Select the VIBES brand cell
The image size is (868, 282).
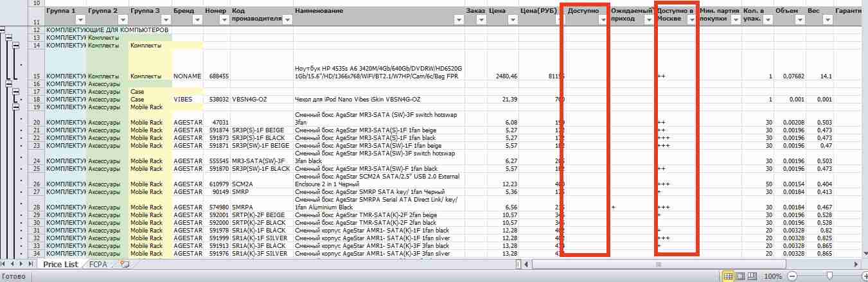coord(187,100)
